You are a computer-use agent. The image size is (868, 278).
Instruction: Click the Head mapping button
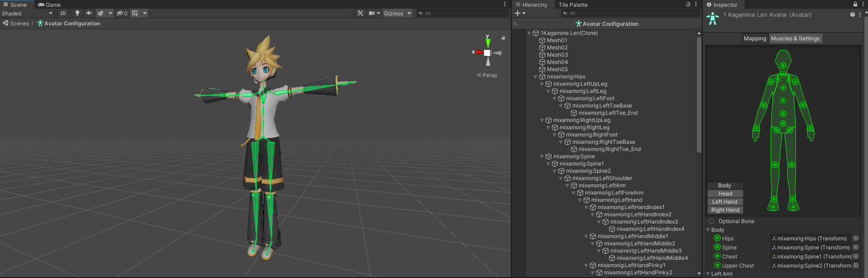[x=724, y=194]
